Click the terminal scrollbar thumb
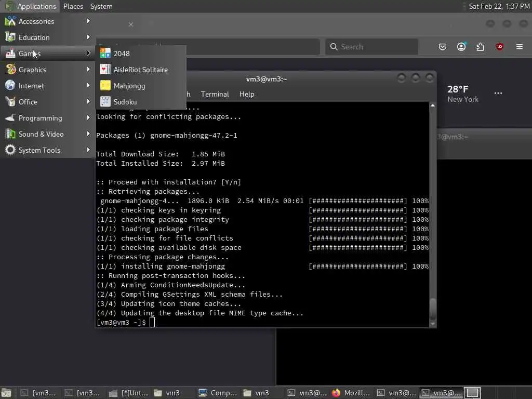The height and width of the screenshot is (399, 532). tap(433, 310)
